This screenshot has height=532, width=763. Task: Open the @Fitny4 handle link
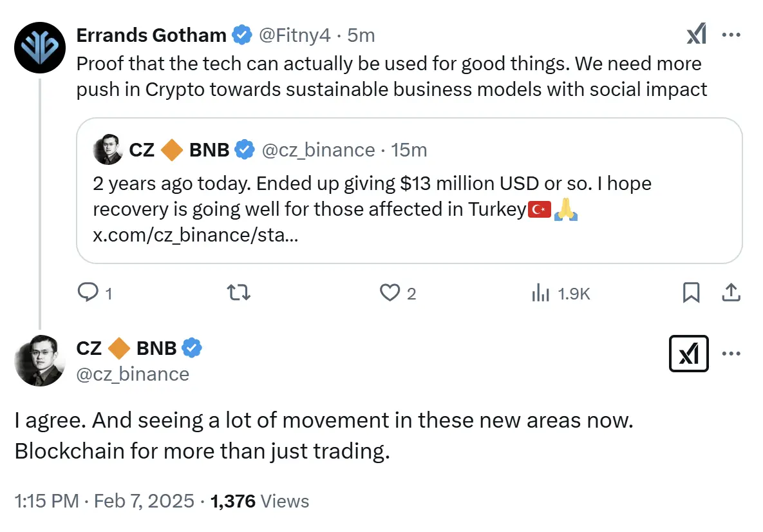tap(294, 35)
